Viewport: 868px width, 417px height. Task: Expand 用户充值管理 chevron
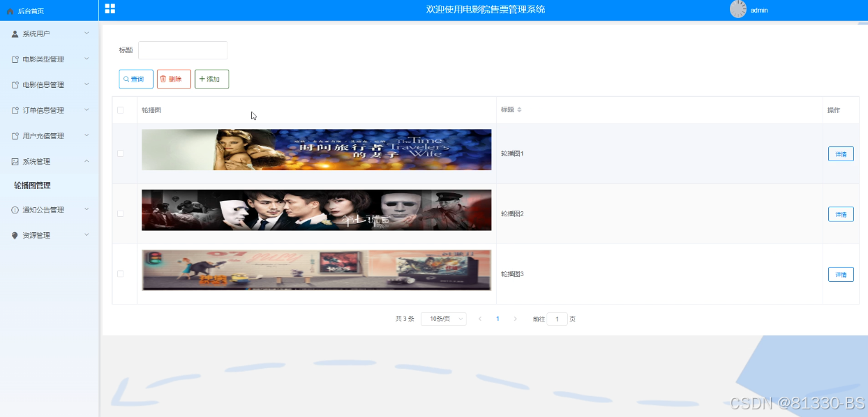pyautogui.click(x=87, y=135)
